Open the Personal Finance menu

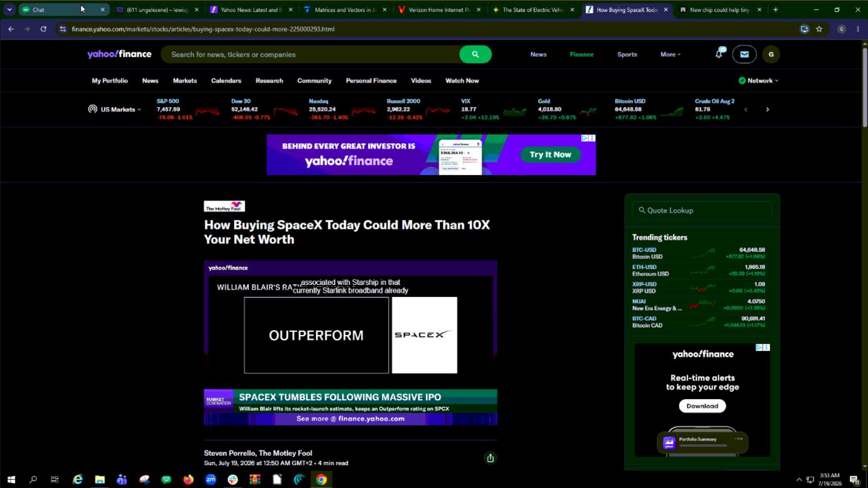point(371,81)
